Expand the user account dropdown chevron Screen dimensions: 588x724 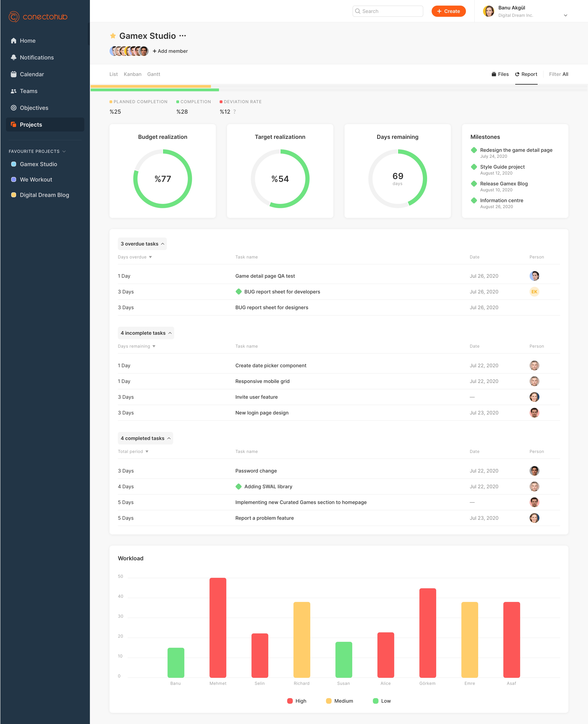coord(565,15)
